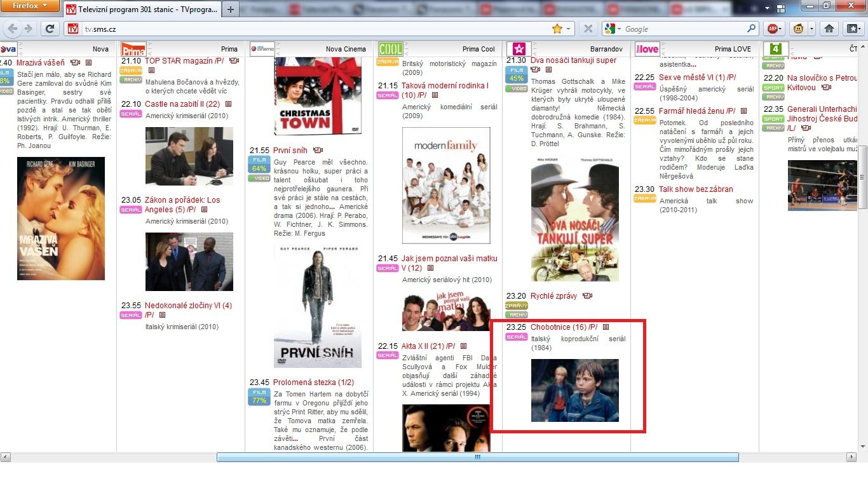This screenshot has width=868, height=488.
Task: Open Zákon a pořádek: Los Angeles link
Action: pyautogui.click(x=182, y=205)
